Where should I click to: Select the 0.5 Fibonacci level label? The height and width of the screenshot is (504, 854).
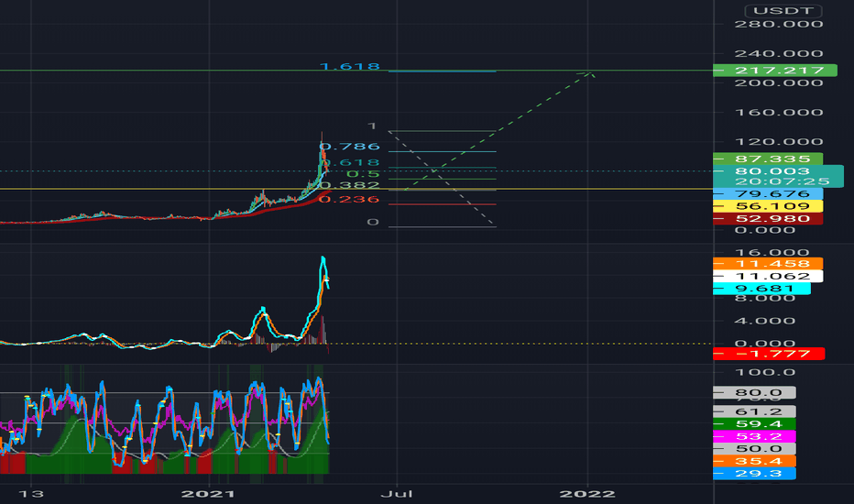coord(363,174)
